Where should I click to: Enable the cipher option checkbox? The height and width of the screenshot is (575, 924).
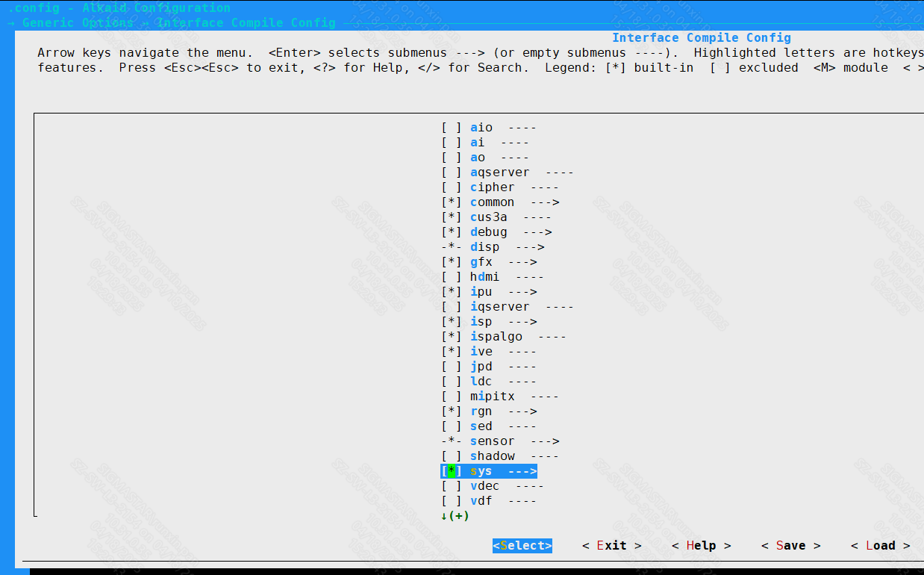pos(451,187)
